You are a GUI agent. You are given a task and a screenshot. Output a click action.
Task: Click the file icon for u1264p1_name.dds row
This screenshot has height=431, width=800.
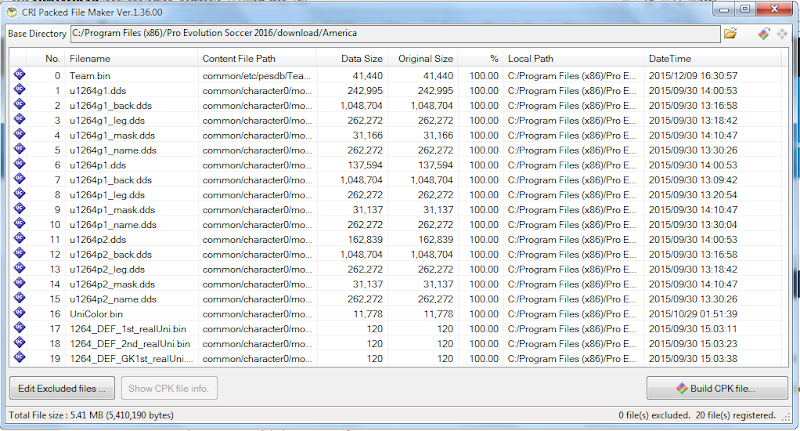point(19,223)
